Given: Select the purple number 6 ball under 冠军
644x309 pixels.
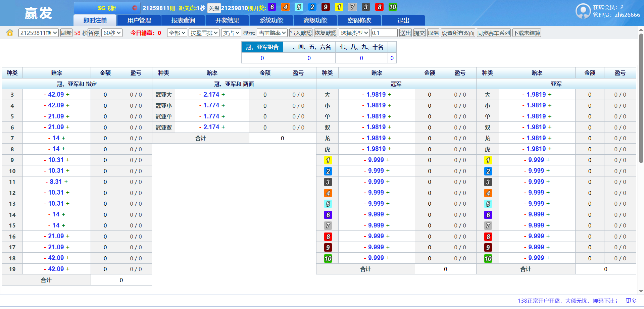Looking at the screenshot, I should 328,215.
